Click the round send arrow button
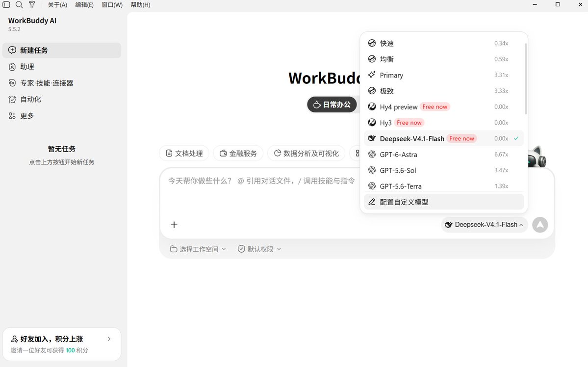 [x=540, y=225]
